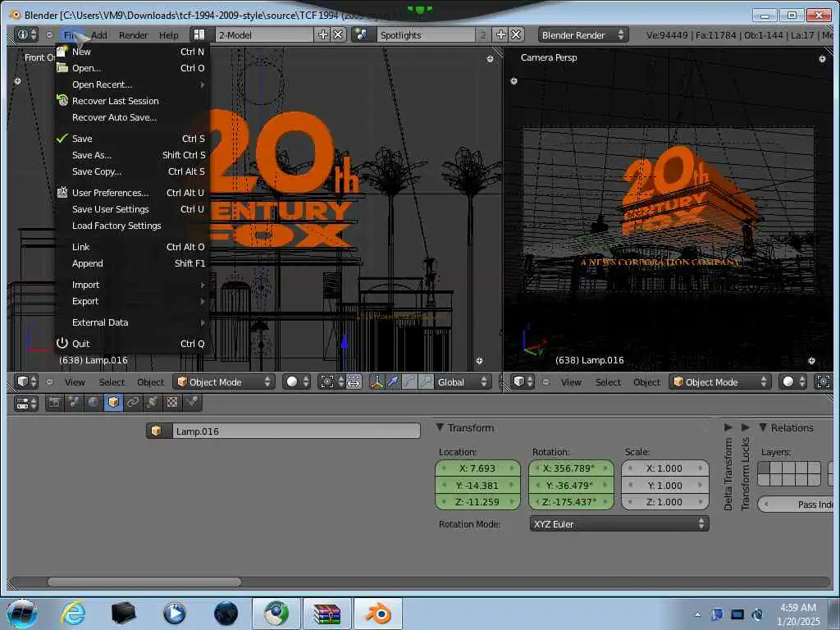Open the left 3D View editor type selector
Viewport: 840px width, 630px height.
tap(25, 382)
